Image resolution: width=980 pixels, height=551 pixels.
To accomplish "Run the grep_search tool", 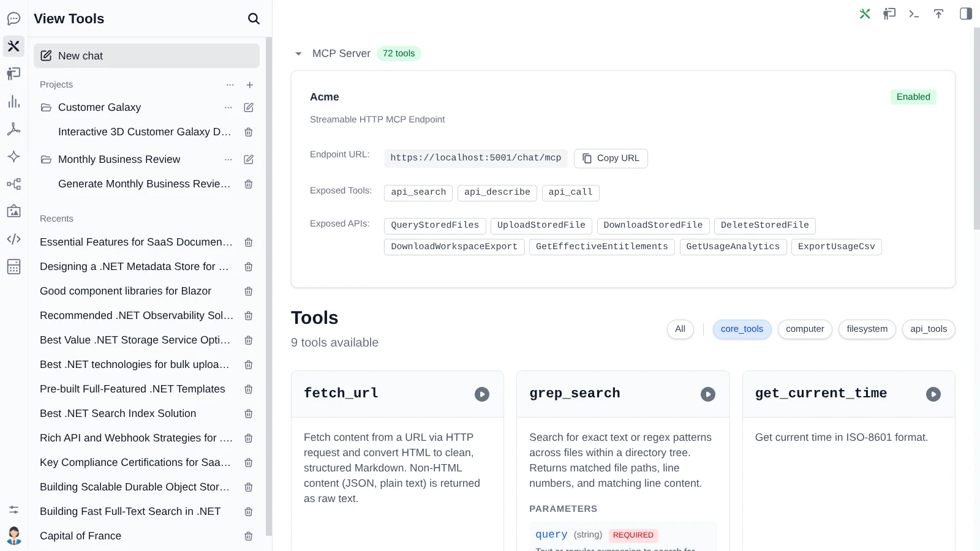I will (708, 394).
